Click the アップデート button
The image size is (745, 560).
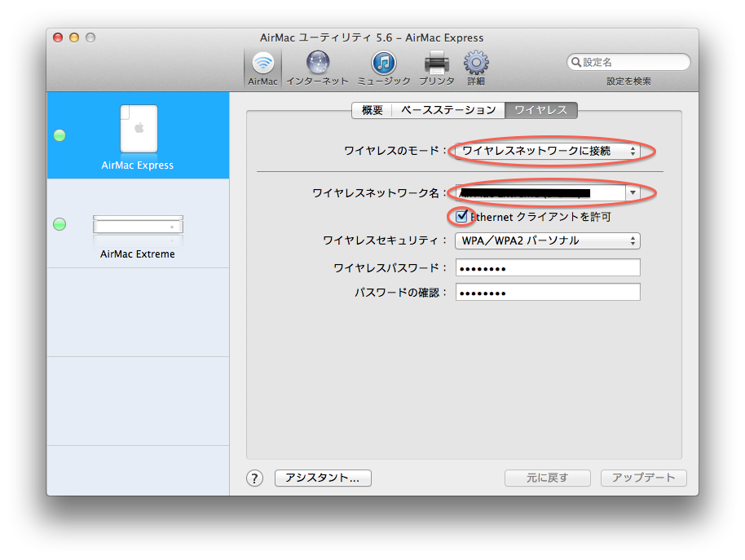click(x=644, y=478)
